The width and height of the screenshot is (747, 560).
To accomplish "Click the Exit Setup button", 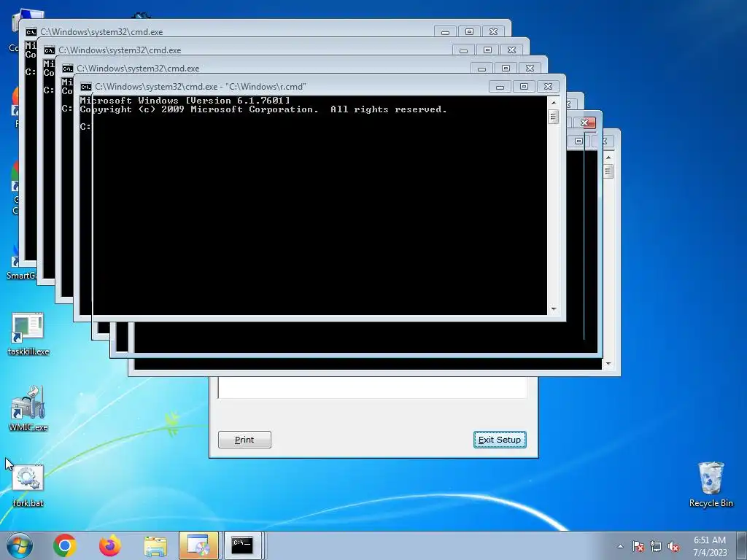I will coord(500,440).
